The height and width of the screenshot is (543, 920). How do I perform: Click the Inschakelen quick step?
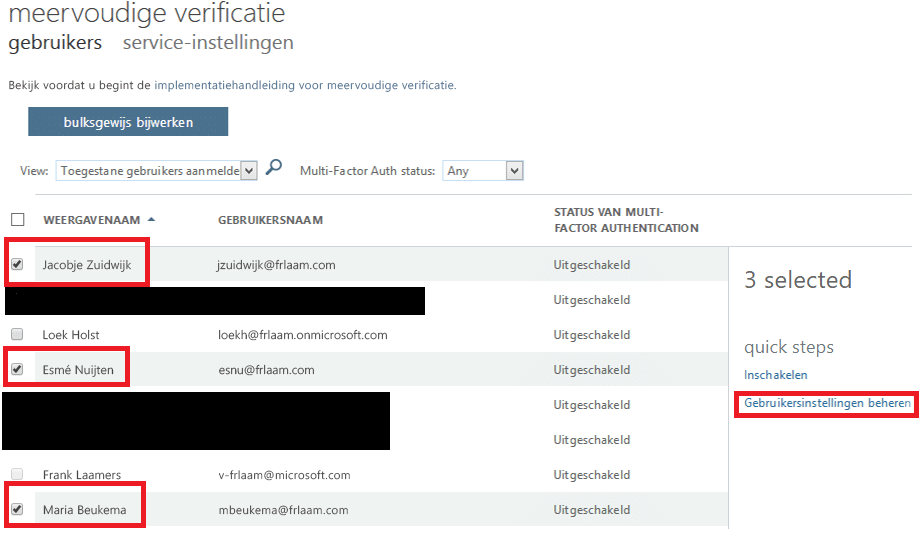776,375
